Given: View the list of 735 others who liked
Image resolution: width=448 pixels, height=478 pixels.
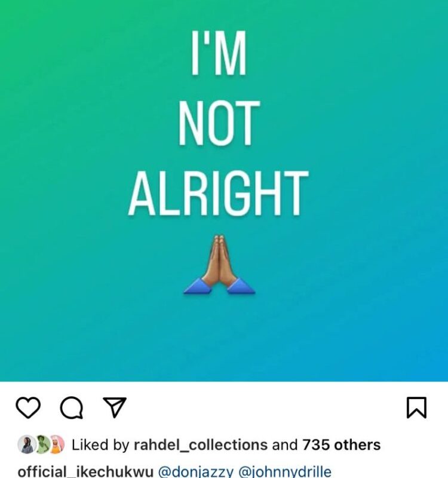Looking at the screenshot, I should click(341, 445).
